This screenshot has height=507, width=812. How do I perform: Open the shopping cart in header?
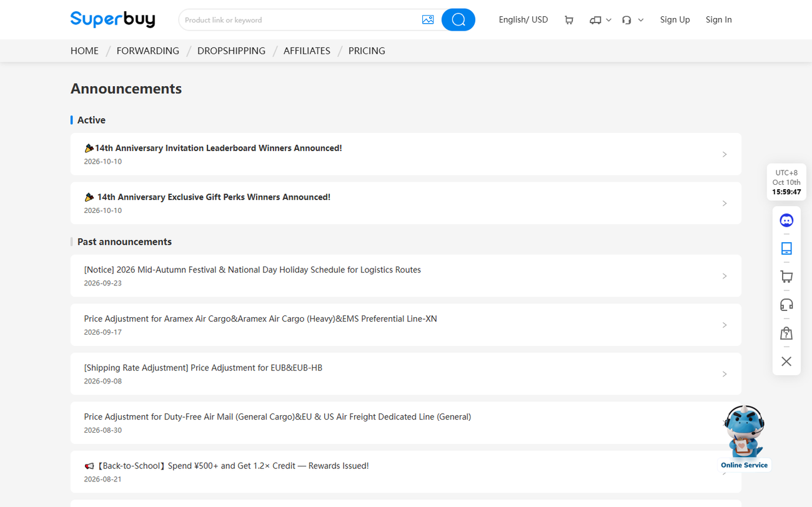569,20
